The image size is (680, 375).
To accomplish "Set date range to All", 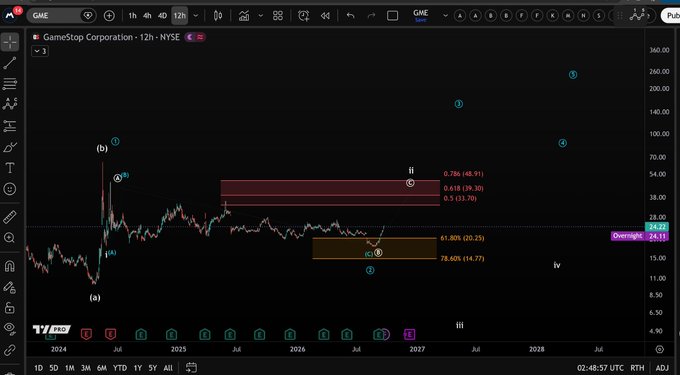I will tap(168, 368).
